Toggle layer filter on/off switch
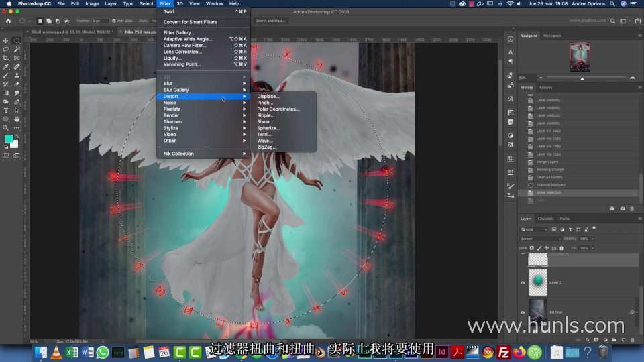The width and height of the screenshot is (644, 362). click(594, 229)
